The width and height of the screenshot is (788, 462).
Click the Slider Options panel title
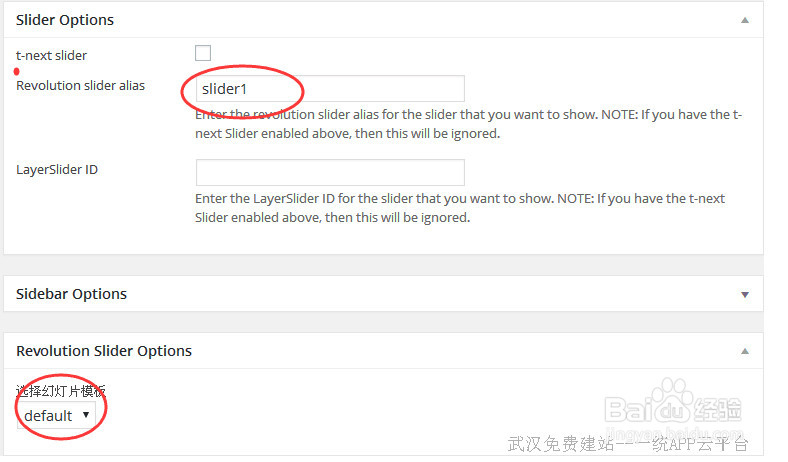65,20
